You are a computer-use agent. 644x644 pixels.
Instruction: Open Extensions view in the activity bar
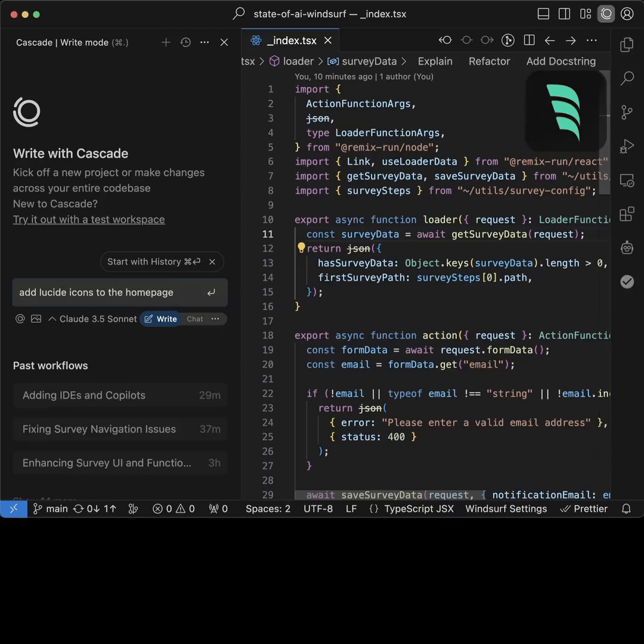point(627,215)
